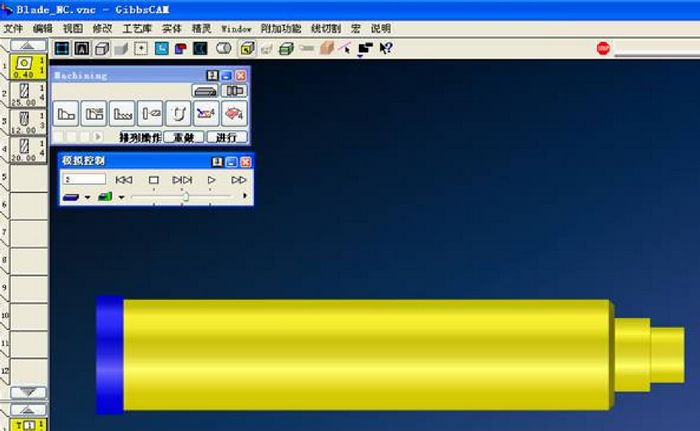Click the context help arrow-question icon

pyautogui.click(x=386, y=48)
